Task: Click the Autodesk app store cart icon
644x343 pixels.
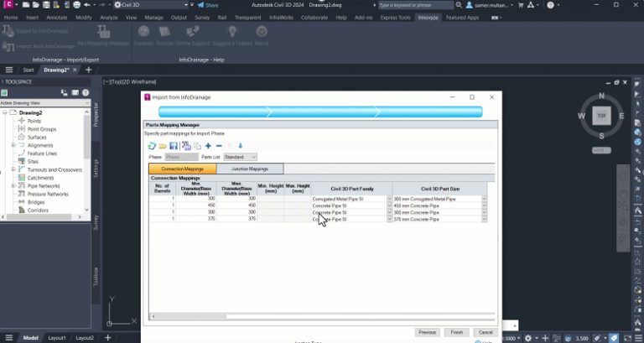Action: click(x=521, y=5)
